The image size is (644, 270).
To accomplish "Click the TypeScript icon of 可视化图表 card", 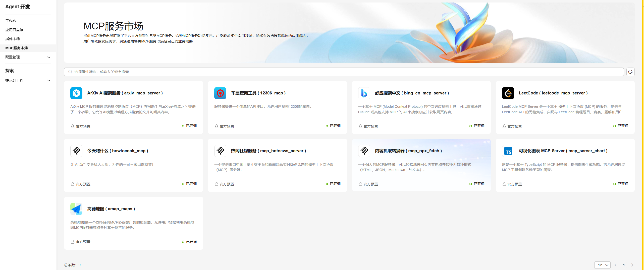I will (x=508, y=151).
